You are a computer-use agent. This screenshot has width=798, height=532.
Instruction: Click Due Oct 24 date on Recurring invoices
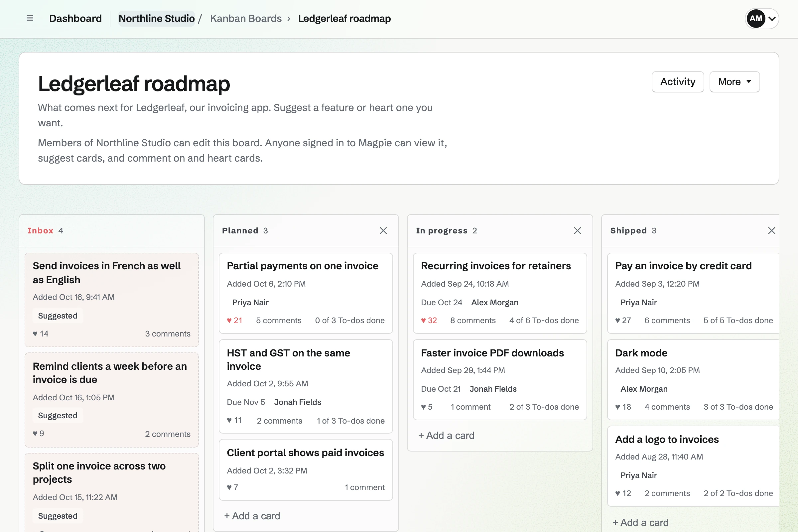click(x=442, y=302)
